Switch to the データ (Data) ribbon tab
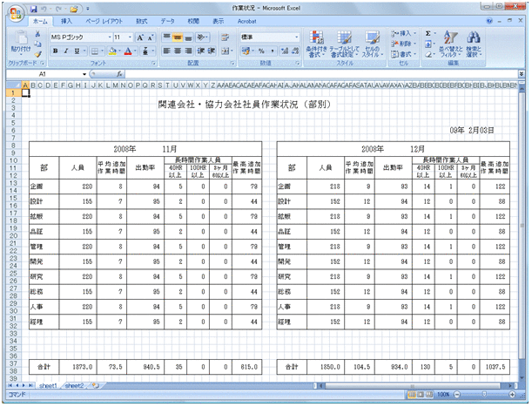 tap(167, 22)
